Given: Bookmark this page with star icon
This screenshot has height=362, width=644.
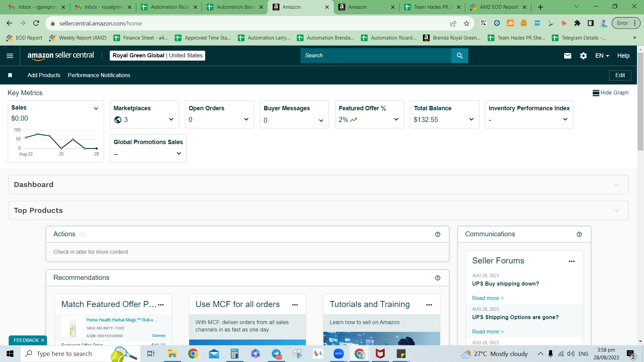Looking at the screenshot, I should pyautogui.click(x=467, y=23).
